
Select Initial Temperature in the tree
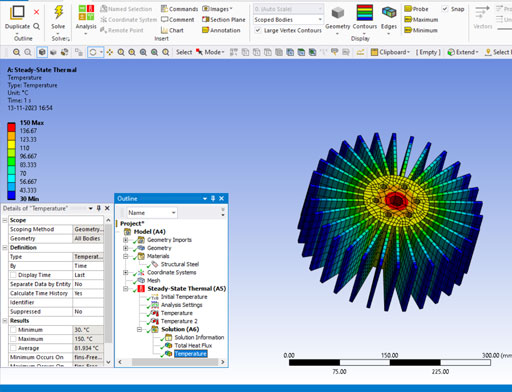184,297
